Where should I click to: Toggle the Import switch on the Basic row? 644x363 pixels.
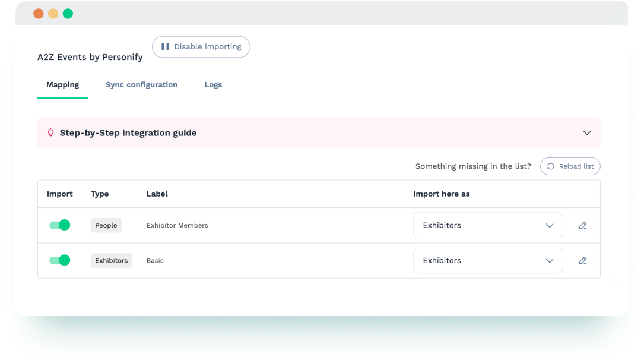pyautogui.click(x=59, y=260)
